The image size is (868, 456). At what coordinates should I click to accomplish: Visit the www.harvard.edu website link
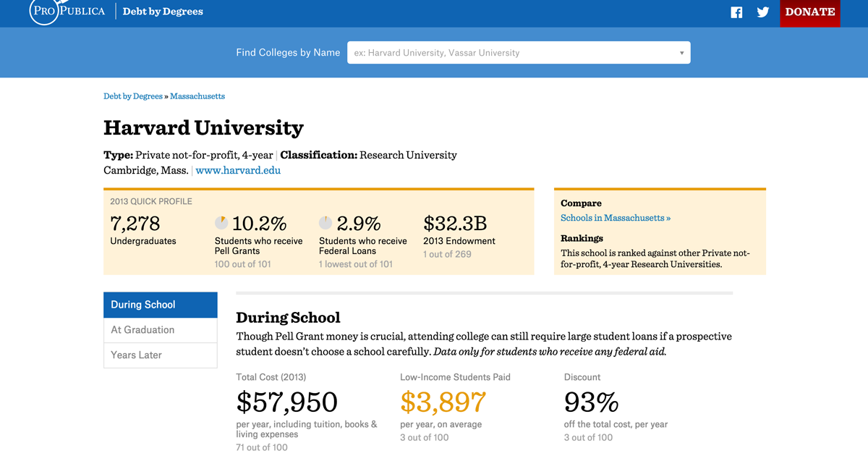238,170
